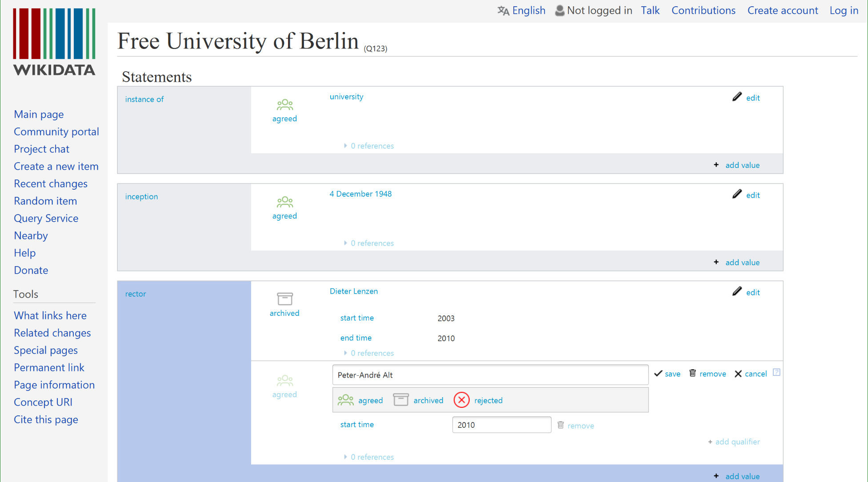Click the pencil icon beside Dieter Lenzen
This screenshot has height=482, width=868.
pos(737,291)
